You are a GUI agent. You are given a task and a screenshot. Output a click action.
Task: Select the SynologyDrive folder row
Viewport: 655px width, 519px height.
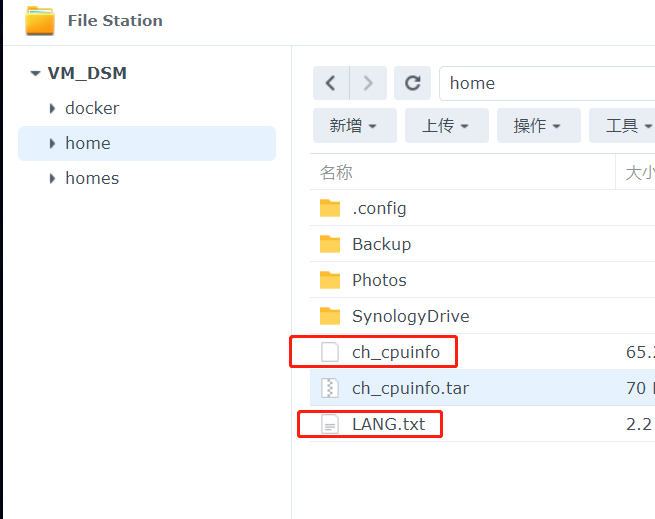pyautogui.click(x=482, y=316)
